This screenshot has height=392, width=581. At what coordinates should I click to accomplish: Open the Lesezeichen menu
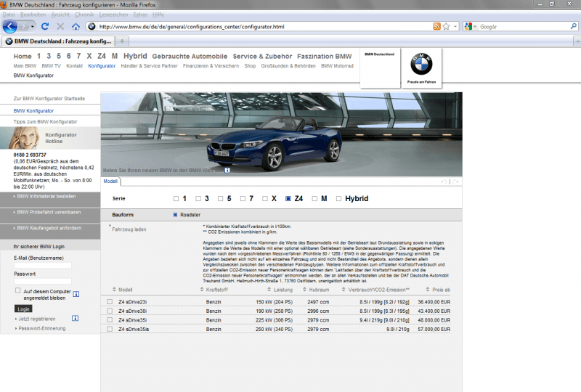pyautogui.click(x=113, y=15)
